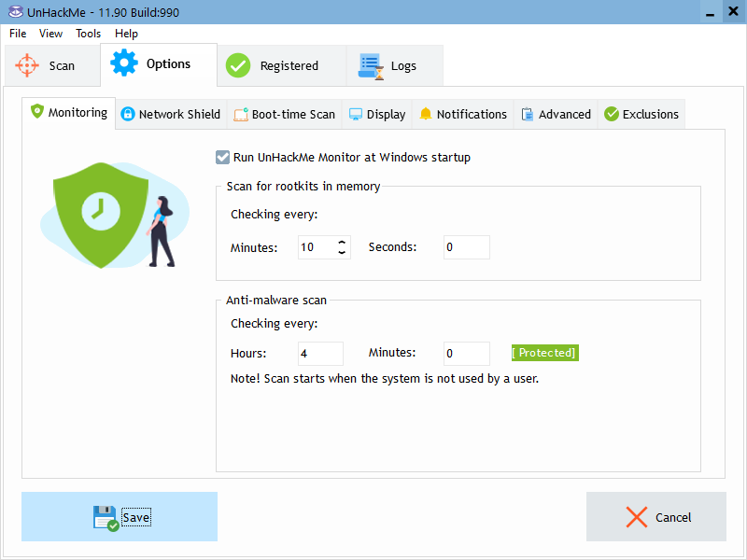Image resolution: width=747 pixels, height=560 pixels.
Task: Decrease rootkit scan Minutes with down arrow
Action: pyautogui.click(x=342, y=252)
